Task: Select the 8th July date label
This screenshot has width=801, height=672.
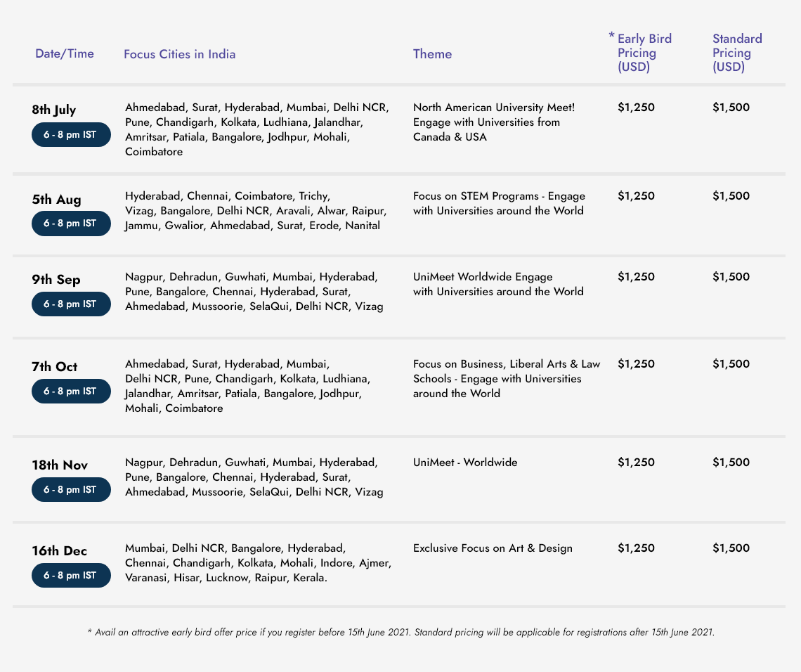Action: click(54, 110)
